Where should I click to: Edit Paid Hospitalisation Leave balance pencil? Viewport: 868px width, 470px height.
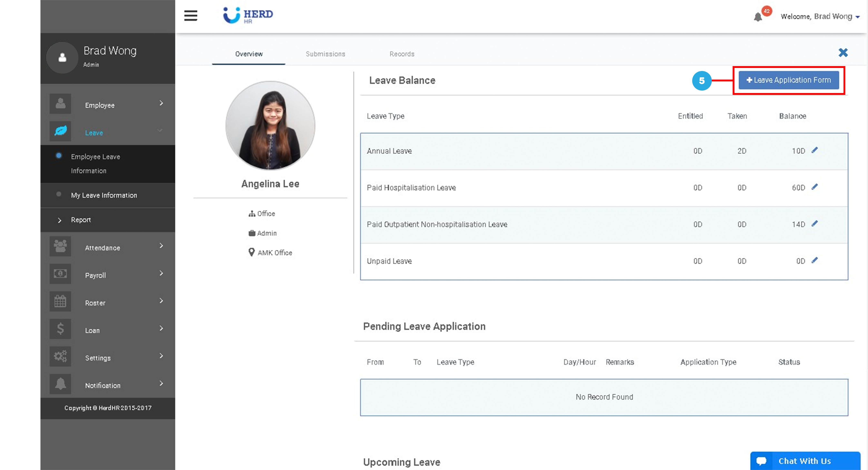pos(815,187)
